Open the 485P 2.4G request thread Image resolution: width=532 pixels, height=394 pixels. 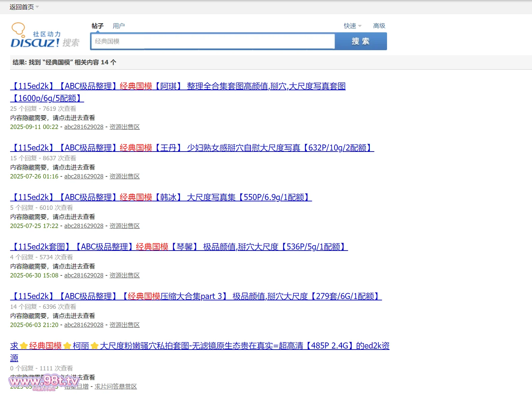click(200, 346)
